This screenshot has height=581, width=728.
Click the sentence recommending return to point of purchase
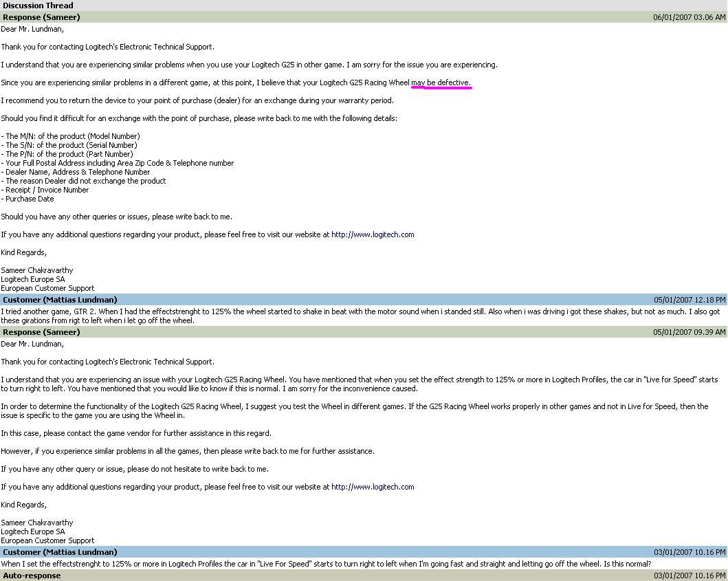coord(197,100)
